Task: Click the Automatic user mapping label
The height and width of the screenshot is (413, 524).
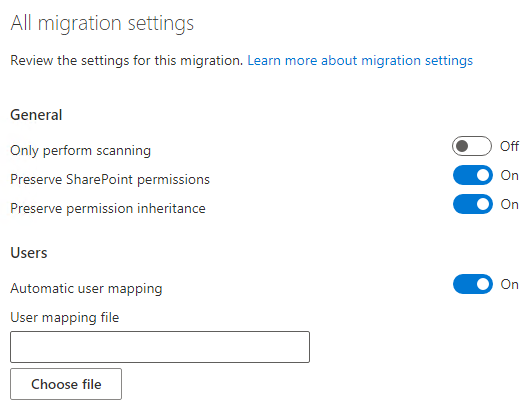Action: coord(86,288)
